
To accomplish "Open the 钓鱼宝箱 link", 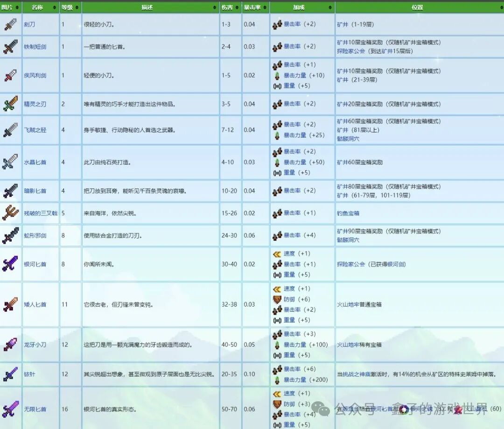I will [x=348, y=213].
